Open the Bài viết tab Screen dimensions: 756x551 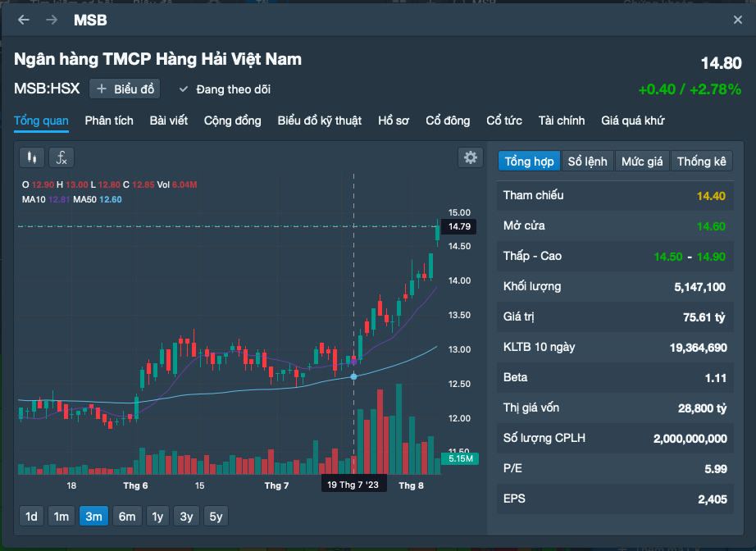[169, 121]
